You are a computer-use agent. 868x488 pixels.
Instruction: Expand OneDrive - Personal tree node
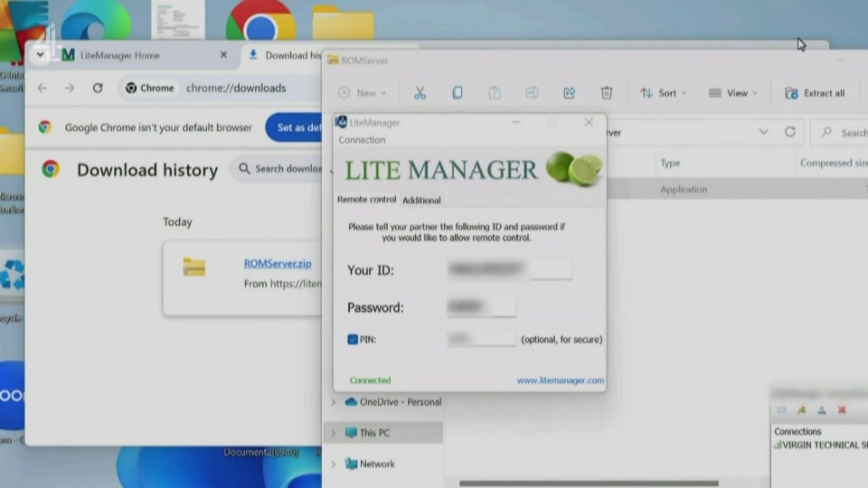click(x=334, y=401)
